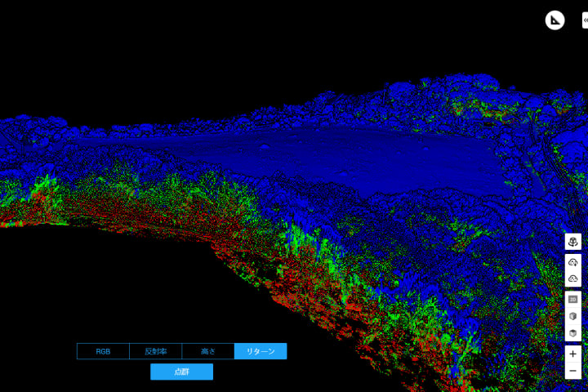This screenshot has height=392, width=588.
Task: Select the 反射率 reflectance coloring option
Action: coord(155,351)
